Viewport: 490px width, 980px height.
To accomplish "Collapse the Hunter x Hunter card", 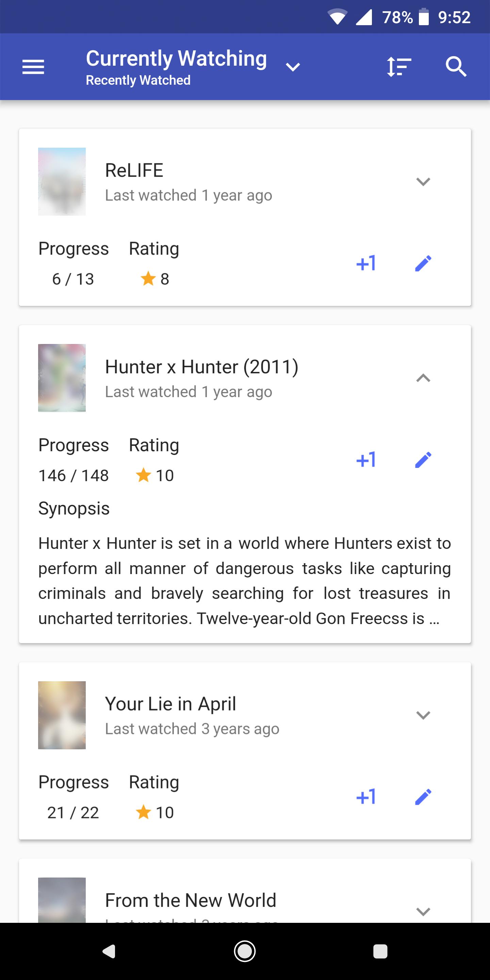I will (x=423, y=378).
